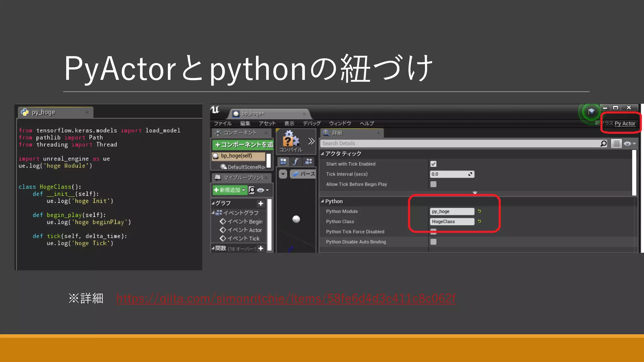The image size is (644, 362).
Task: Click the Python Module py_hoge field
Action: [x=452, y=211]
